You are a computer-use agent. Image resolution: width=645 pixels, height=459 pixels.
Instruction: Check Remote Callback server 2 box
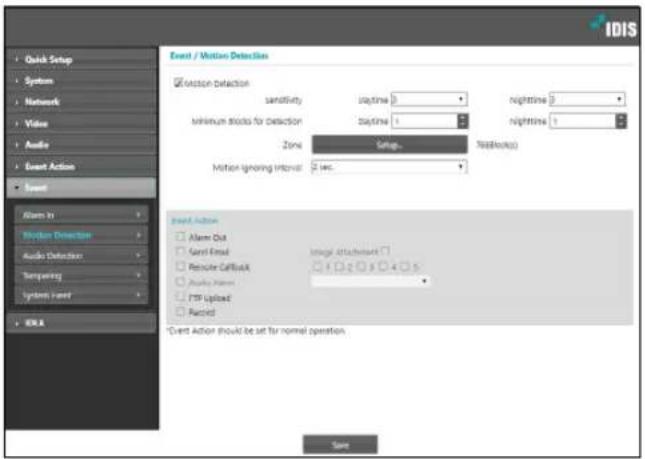[339, 267]
